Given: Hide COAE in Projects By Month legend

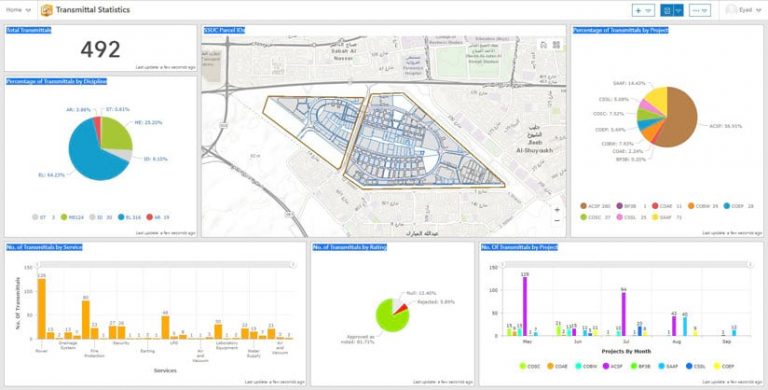Looking at the screenshot, I should 558,366.
